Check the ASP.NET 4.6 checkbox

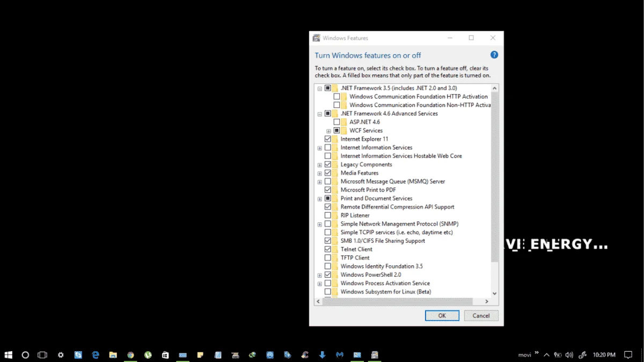click(336, 122)
